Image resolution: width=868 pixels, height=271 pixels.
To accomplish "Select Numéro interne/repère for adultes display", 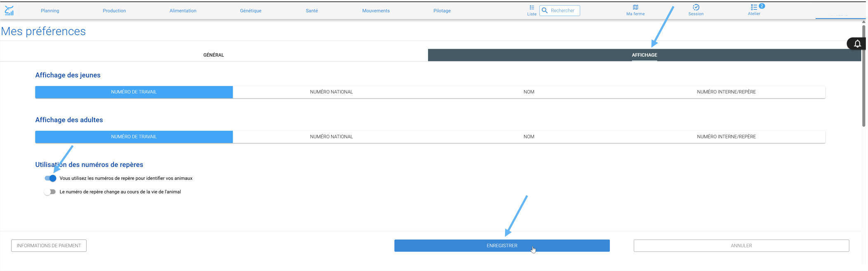I will (726, 137).
